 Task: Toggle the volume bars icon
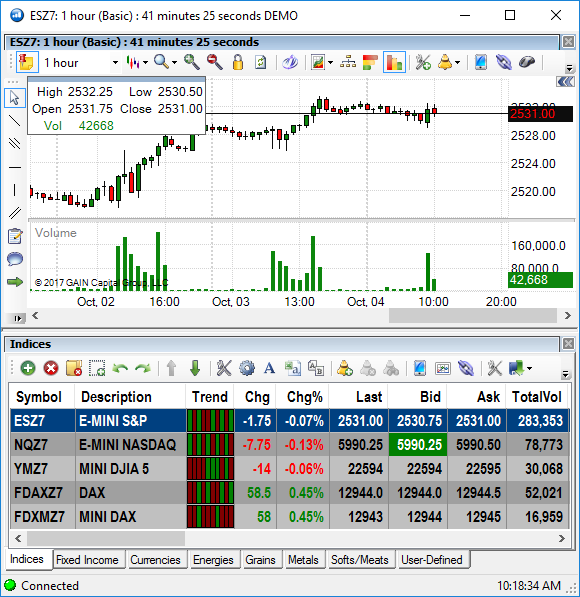394,62
